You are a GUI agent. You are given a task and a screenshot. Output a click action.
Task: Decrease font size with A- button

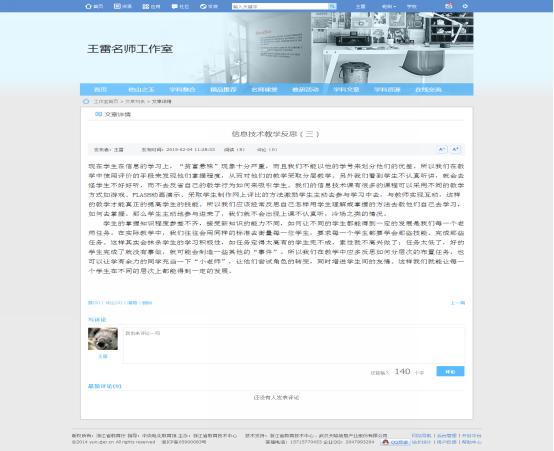coord(442,150)
